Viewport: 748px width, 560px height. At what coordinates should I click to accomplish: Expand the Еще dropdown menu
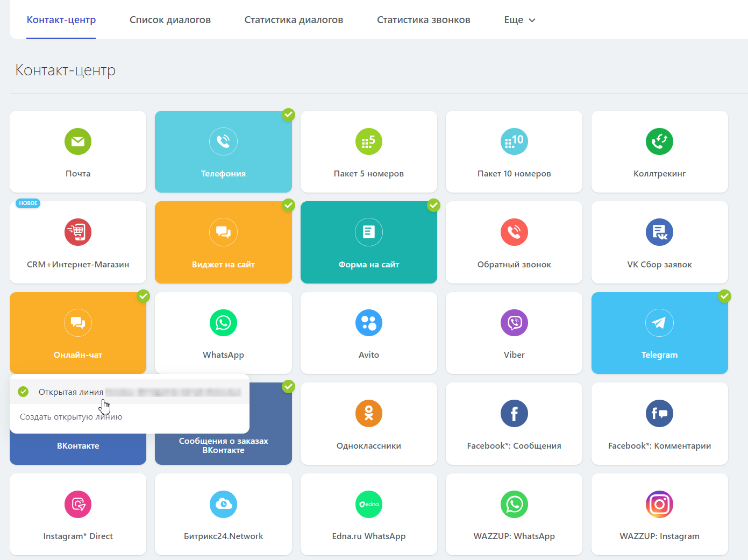click(x=519, y=20)
